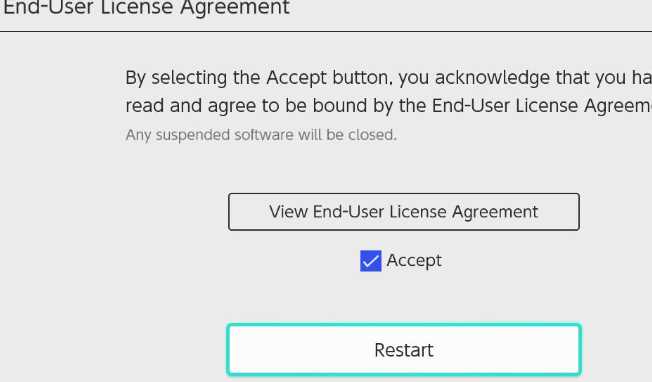Click the word Restart in focused button
This screenshot has height=382, width=652.
404,350
